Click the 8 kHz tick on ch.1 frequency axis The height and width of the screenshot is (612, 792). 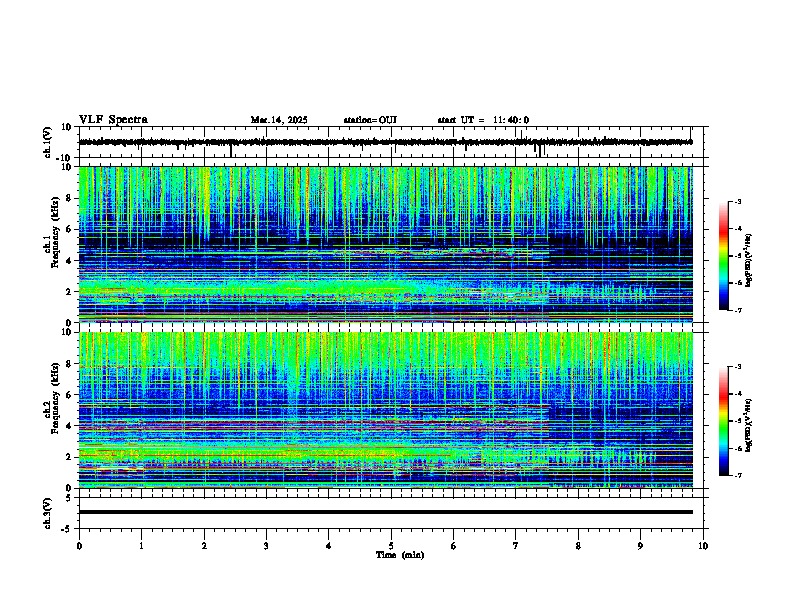click(68, 198)
